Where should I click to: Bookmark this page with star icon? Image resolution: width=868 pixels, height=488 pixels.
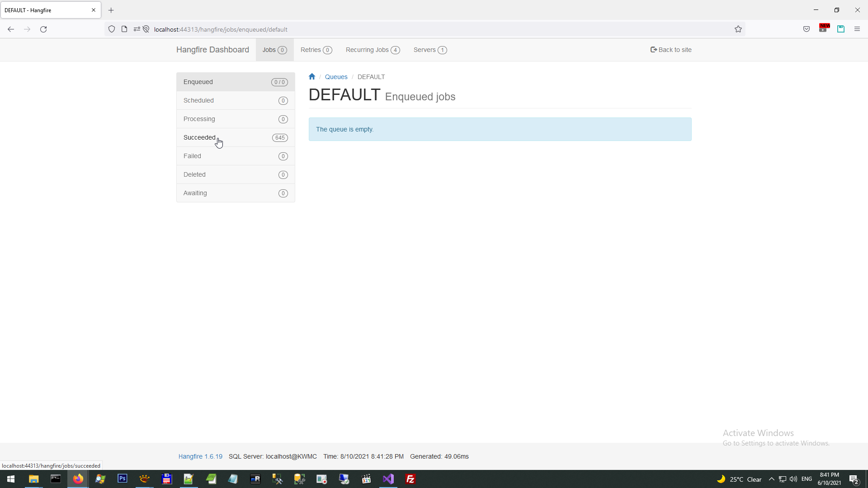[x=738, y=29]
